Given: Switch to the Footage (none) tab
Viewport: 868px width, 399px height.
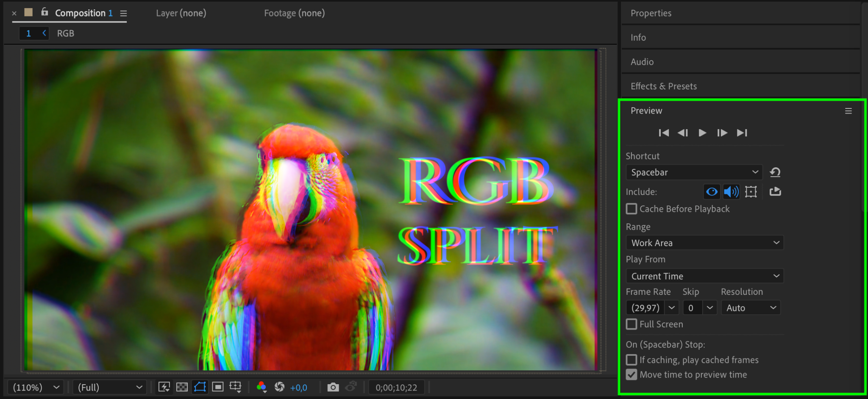Looking at the screenshot, I should (294, 13).
